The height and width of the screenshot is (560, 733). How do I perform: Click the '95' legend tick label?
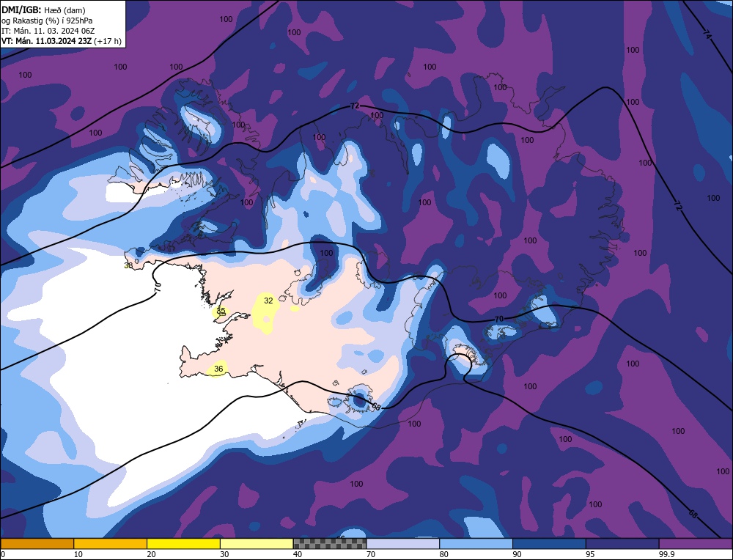coord(591,554)
